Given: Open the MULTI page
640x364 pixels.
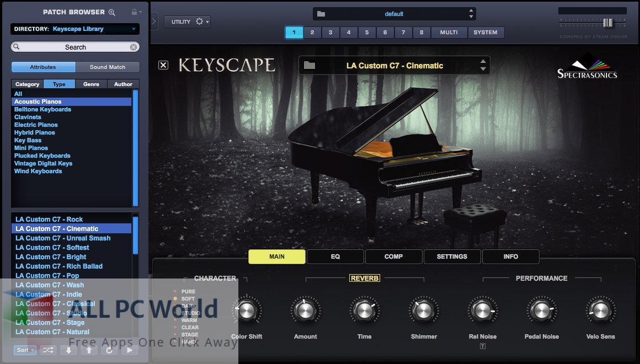Looking at the screenshot, I should tap(449, 32).
